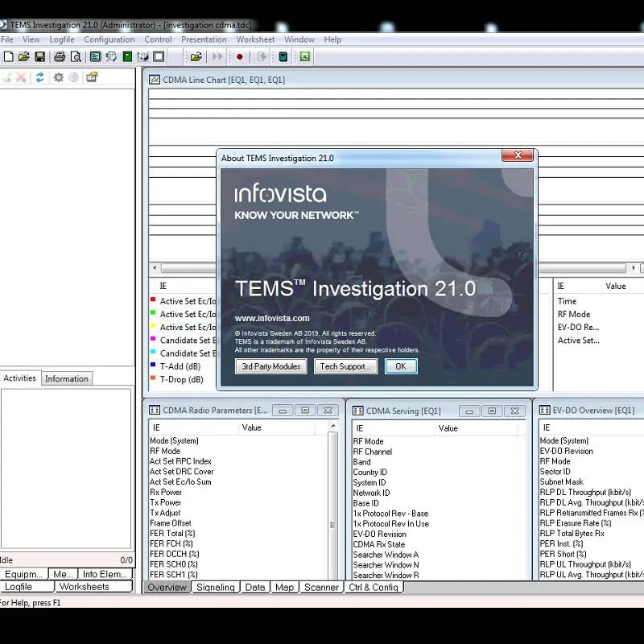Click the T-Add (dB) blue color swatch
This screenshot has height=644, width=644.
pyautogui.click(x=153, y=365)
